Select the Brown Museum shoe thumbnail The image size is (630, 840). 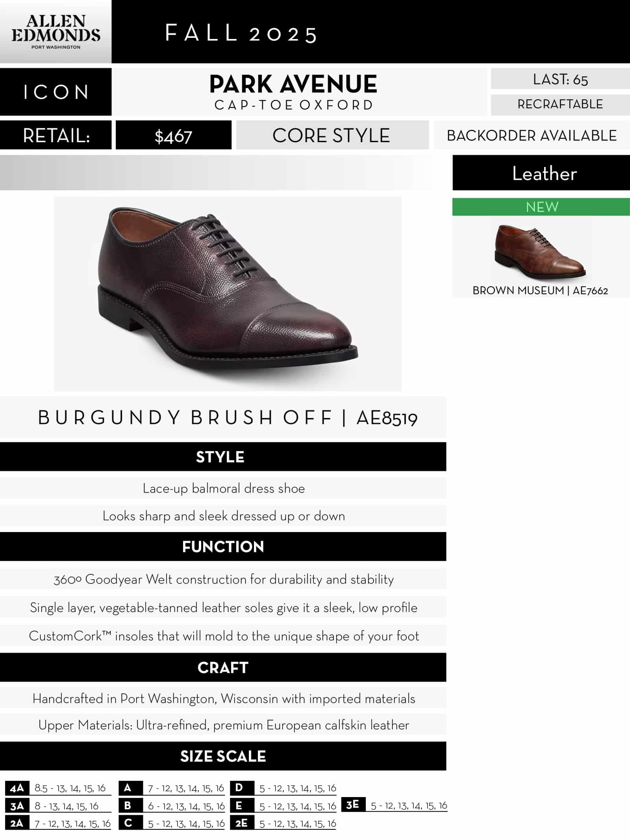[x=540, y=251]
